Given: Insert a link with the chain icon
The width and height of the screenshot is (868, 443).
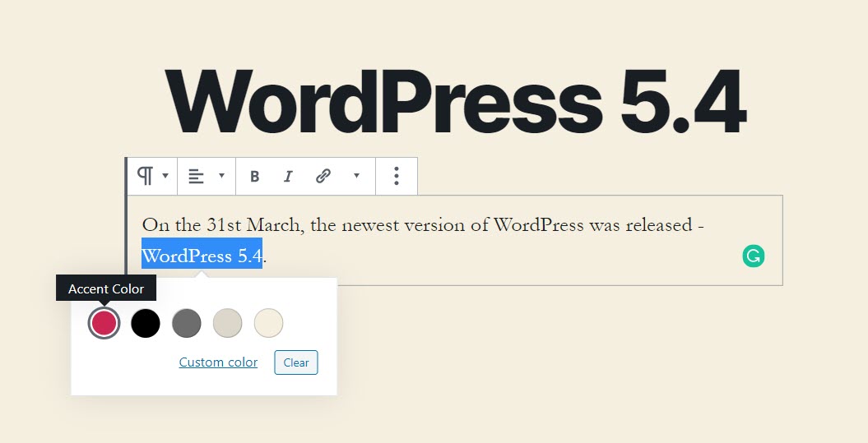Looking at the screenshot, I should pyautogui.click(x=323, y=177).
